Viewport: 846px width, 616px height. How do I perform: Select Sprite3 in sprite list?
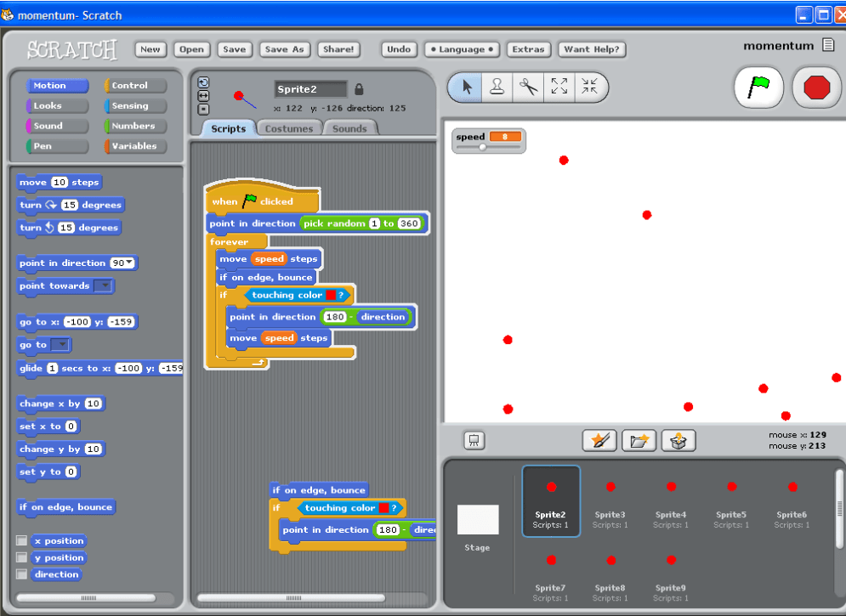[610, 501]
